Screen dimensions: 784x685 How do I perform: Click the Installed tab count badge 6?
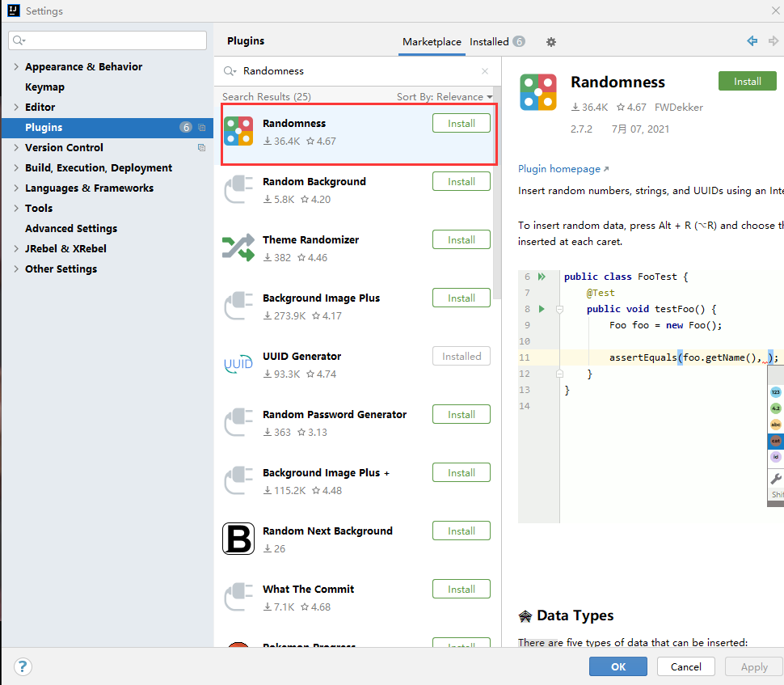(519, 41)
